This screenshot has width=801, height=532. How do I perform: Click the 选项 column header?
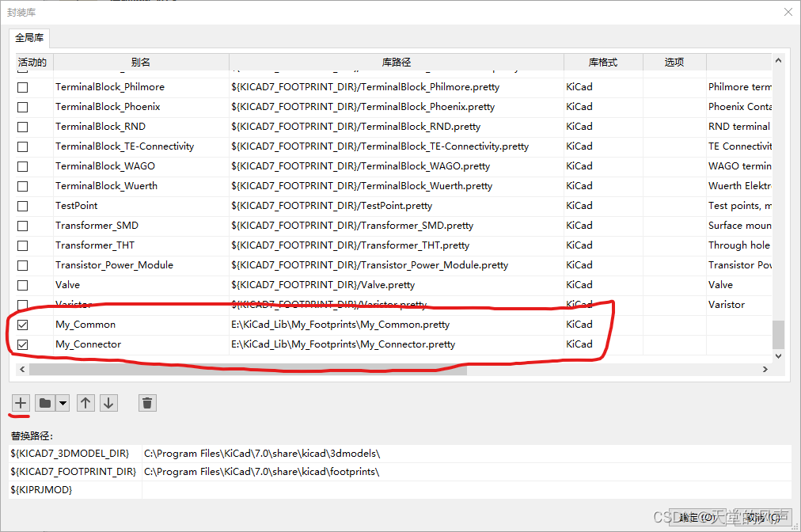(674, 62)
